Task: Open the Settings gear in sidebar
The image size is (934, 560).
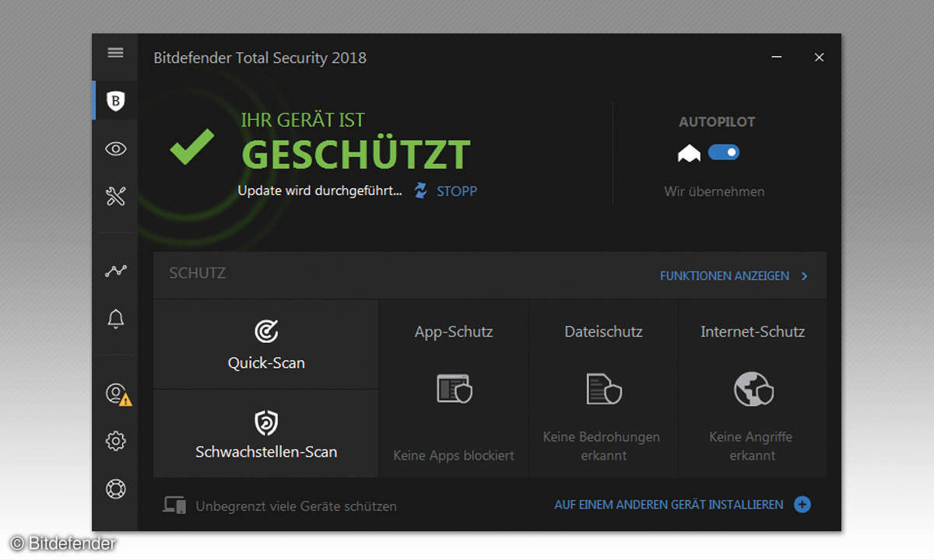Action: tap(115, 441)
